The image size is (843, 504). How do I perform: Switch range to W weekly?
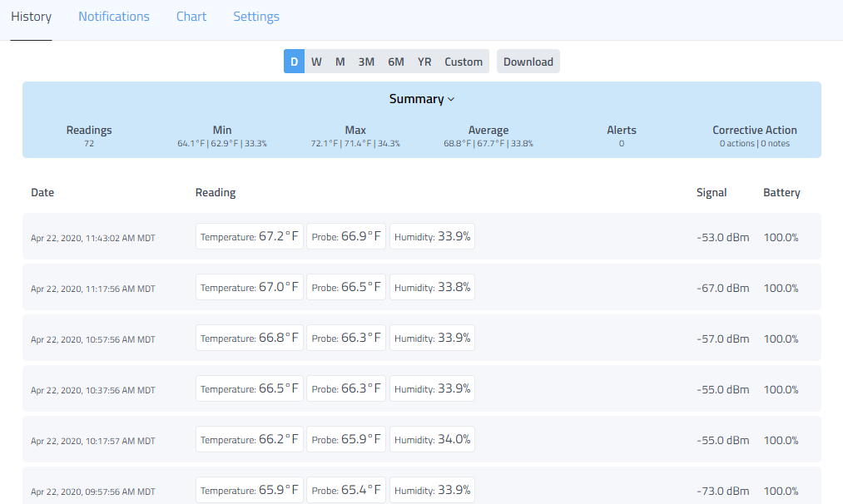pyautogui.click(x=316, y=62)
